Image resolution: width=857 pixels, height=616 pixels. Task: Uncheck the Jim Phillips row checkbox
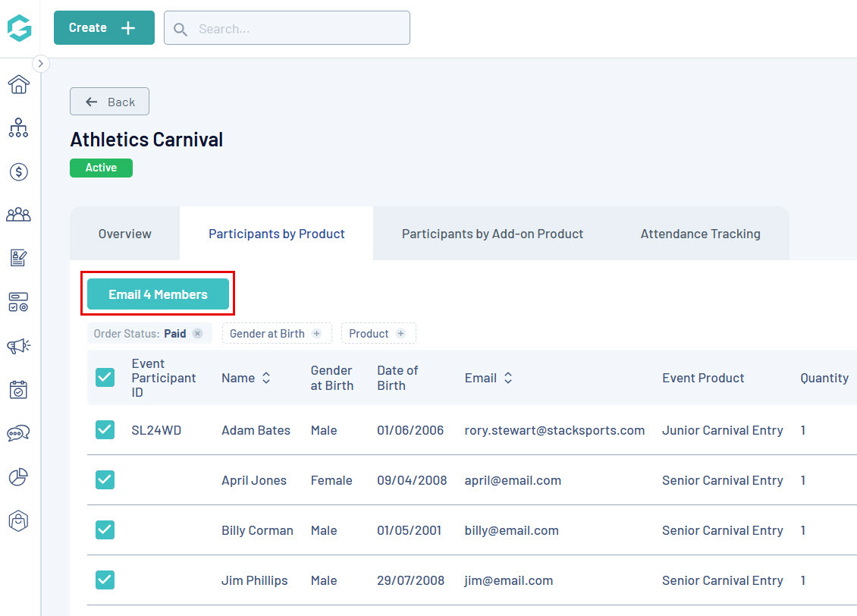[105, 580]
